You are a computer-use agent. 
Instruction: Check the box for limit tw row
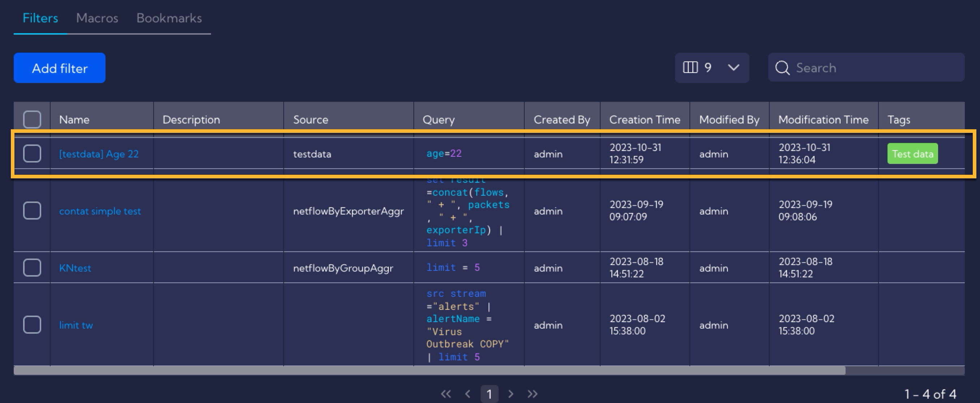(32, 325)
